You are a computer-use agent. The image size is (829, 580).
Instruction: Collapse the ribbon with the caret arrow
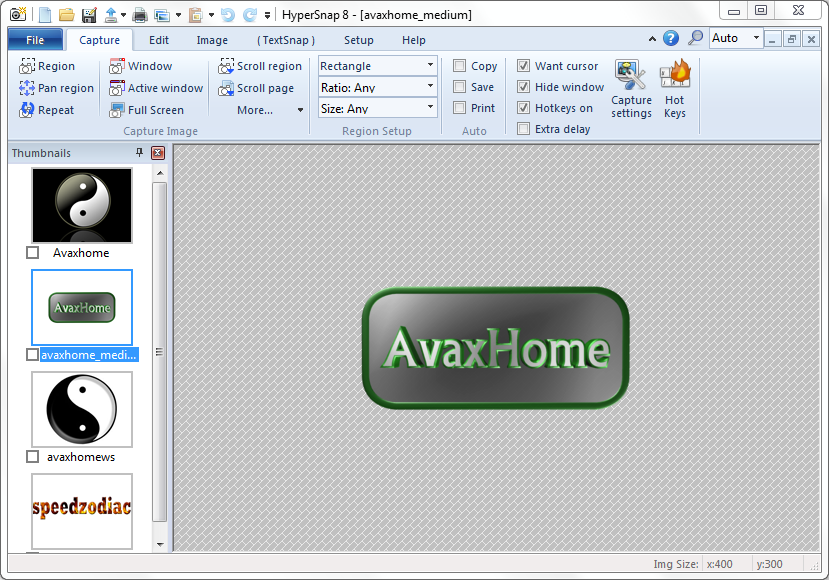click(x=652, y=39)
